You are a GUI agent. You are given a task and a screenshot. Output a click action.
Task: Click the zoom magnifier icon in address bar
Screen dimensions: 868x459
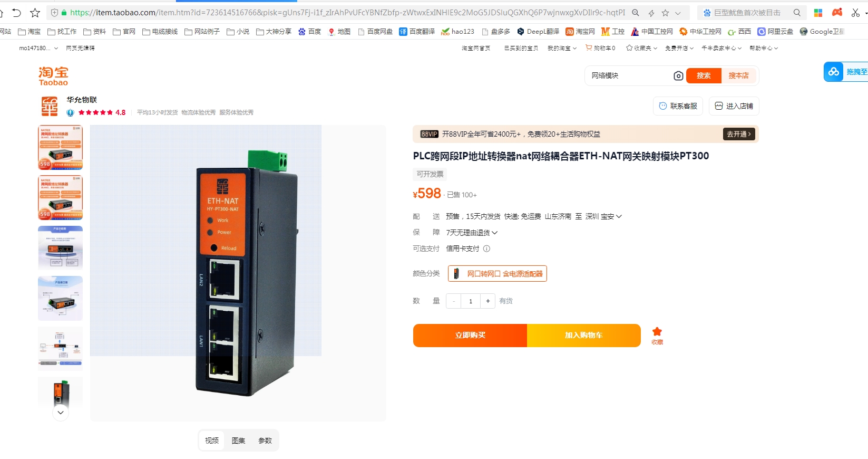point(636,13)
